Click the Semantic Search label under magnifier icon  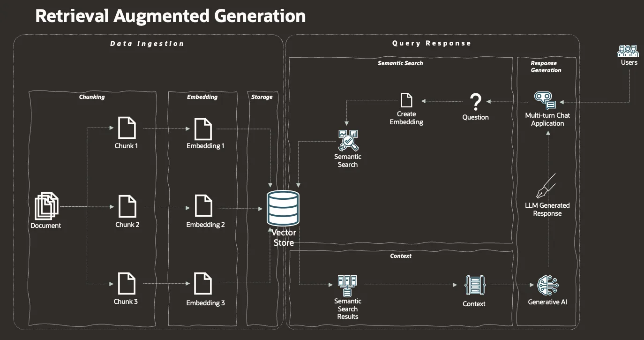(x=348, y=160)
